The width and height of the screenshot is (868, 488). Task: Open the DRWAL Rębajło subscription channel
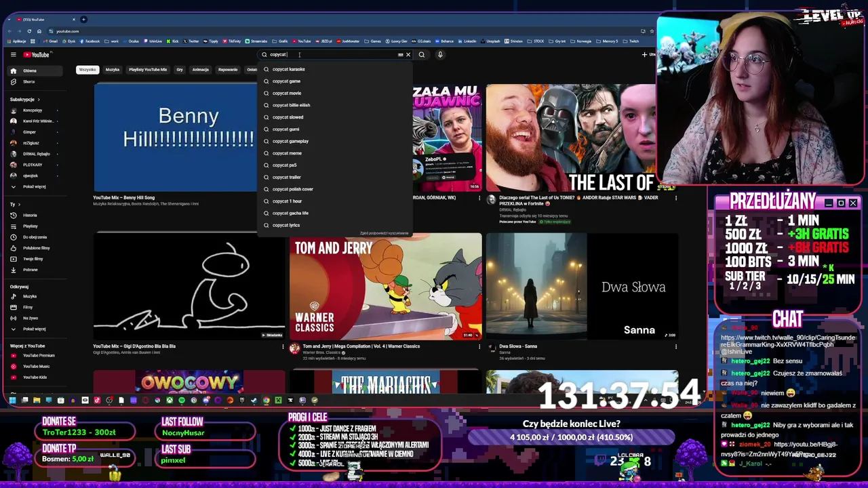(34, 154)
